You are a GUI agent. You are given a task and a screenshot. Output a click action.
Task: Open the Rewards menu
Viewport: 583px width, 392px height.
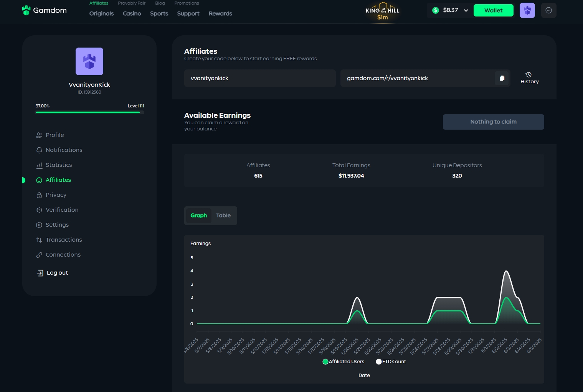(220, 13)
